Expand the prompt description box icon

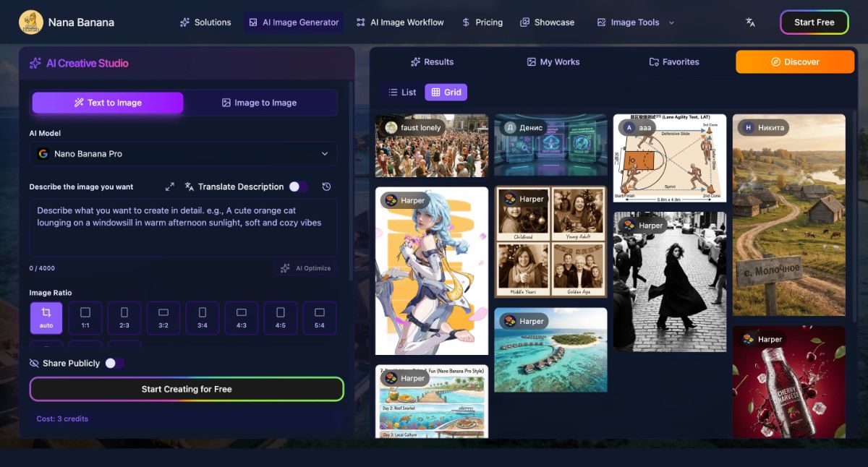point(170,187)
